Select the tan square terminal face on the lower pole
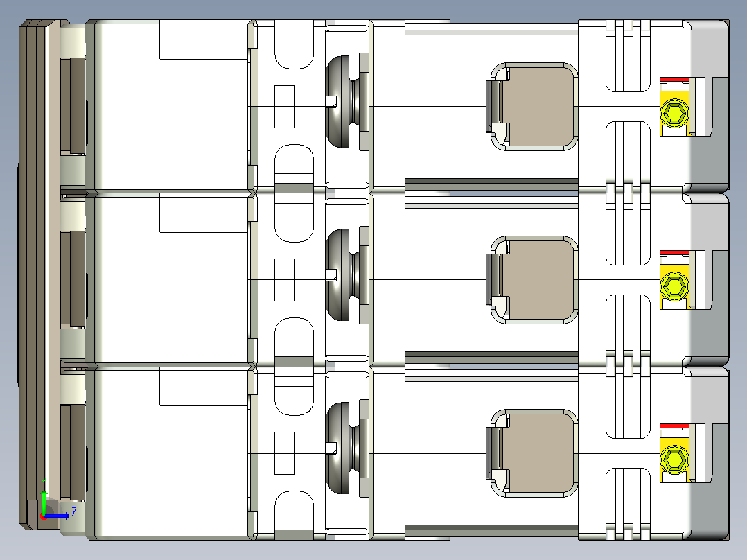Viewport: 747px width, 560px height. click(x=538, y=453)
